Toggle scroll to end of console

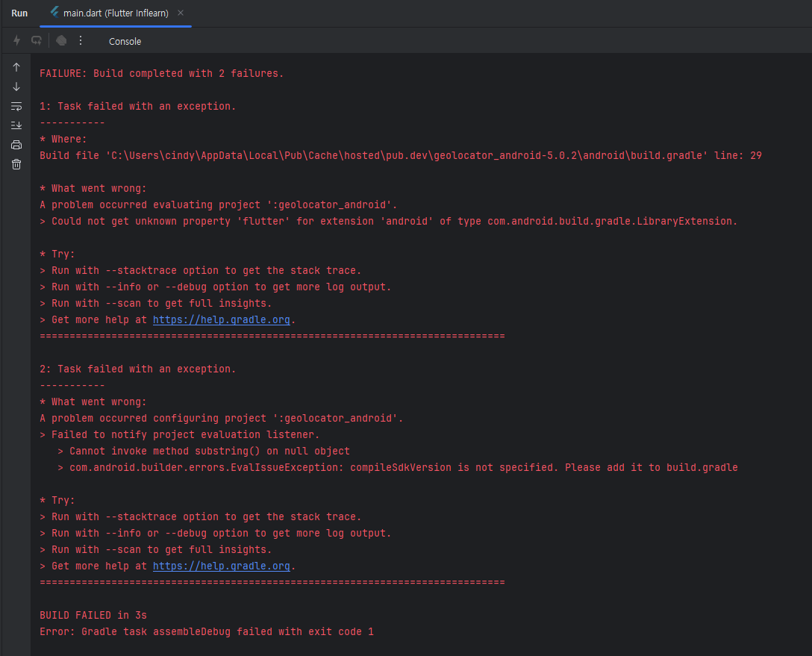pyautogui.click(x=16, y=125)
